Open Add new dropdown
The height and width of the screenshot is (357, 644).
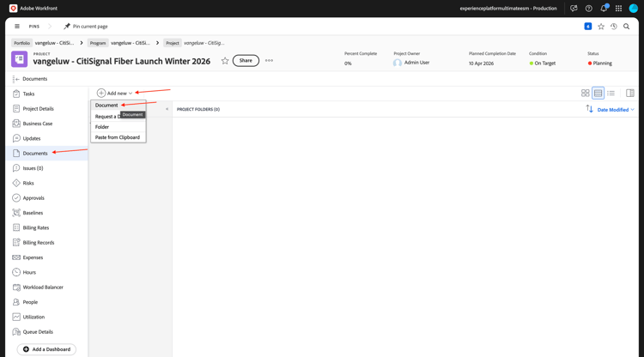click(114, 94)
